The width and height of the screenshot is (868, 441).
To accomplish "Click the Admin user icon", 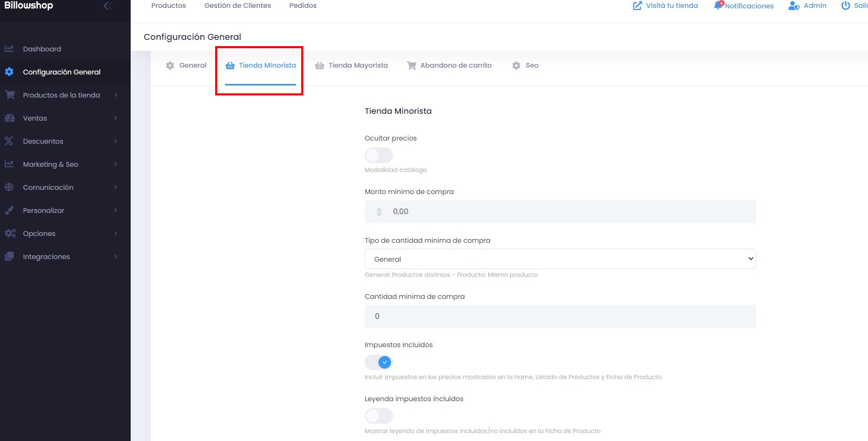I will (793, 6).
